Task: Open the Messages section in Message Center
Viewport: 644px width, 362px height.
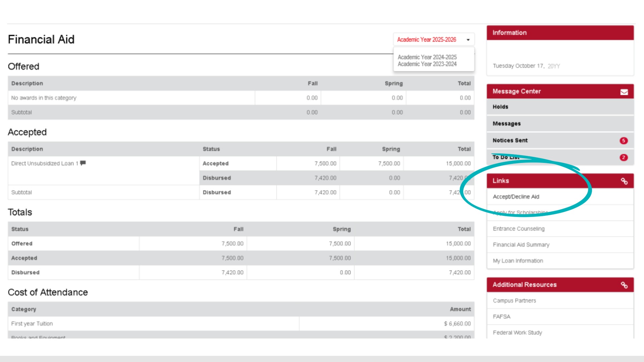Action: [506, 123]
